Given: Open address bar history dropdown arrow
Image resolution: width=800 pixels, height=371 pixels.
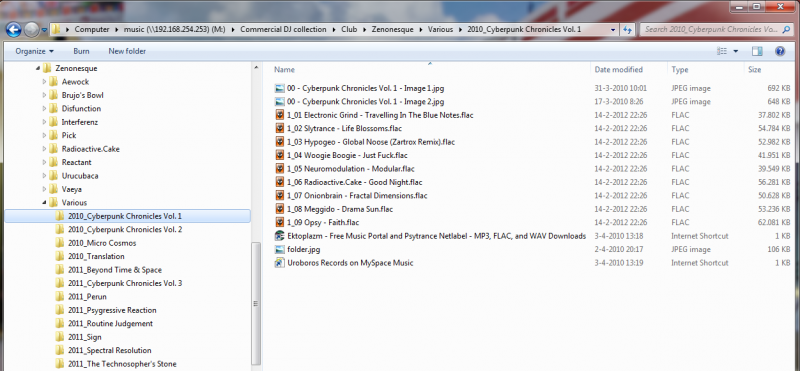Looking at the screenshot, I should [613, 30].
